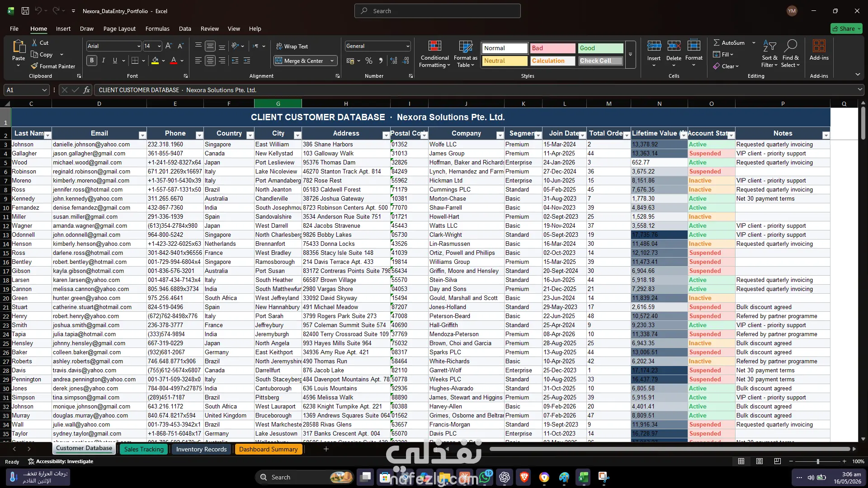
Task: Click the Format Painter brush icon
Action: tap(34, 66)
